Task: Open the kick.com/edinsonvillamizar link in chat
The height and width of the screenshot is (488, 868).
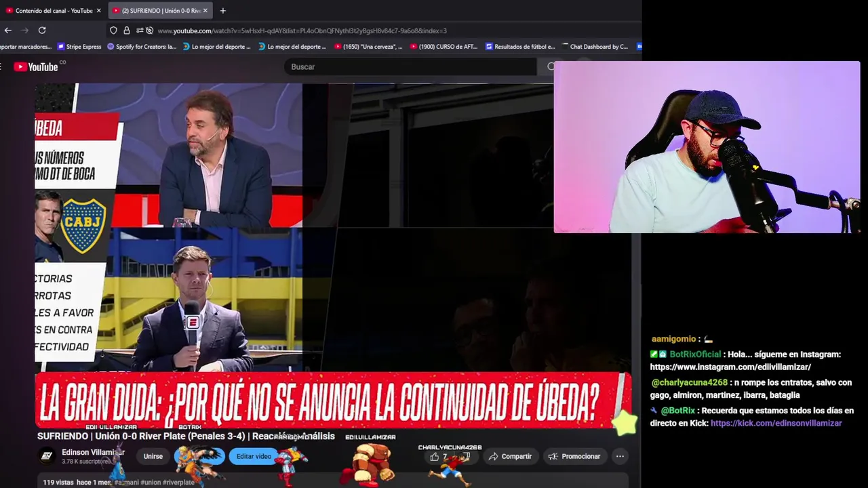Action: (776, 423)
